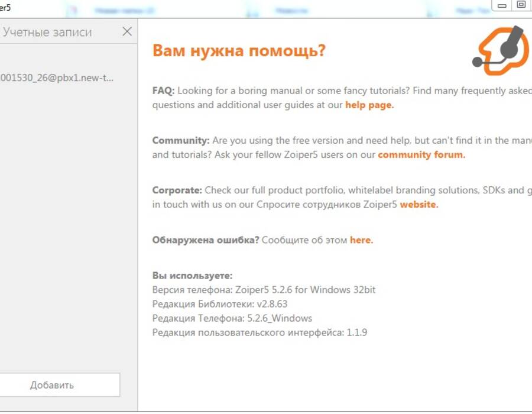Click the Редакция Библиотеки: v2.8.63 line
Image resolution: width=532 pixels, height=414 pixels.
click(x=219, y=304)
